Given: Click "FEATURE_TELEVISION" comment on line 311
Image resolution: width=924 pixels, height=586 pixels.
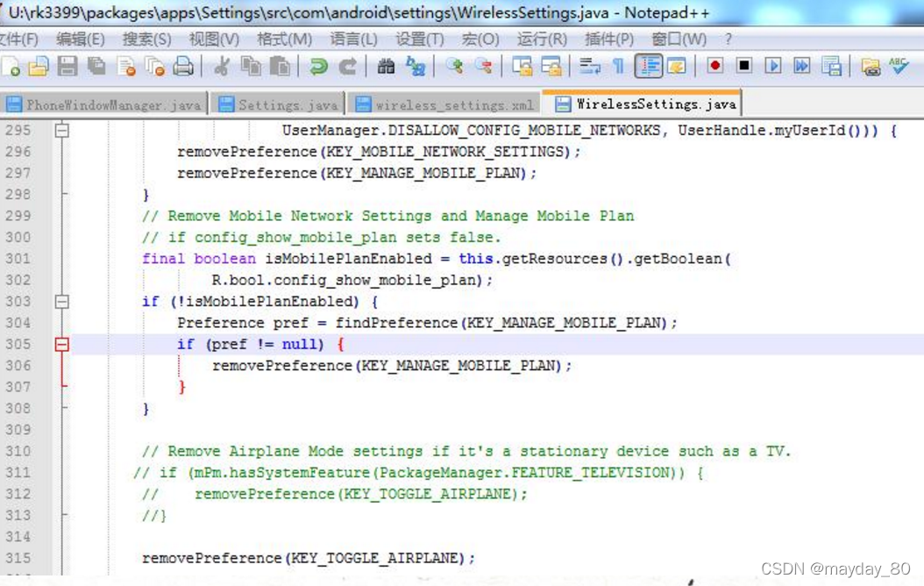Looking at the screenshot, I should (591, 473).
